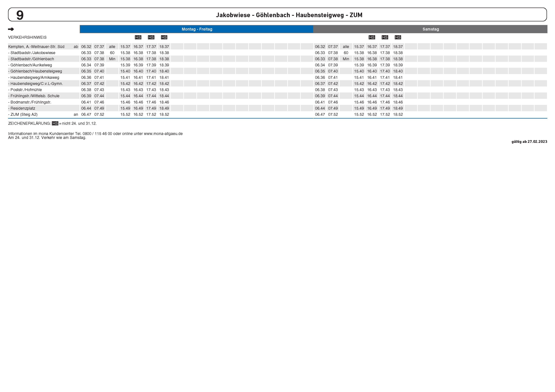Click the 'ab' departure label in the first row
Screen dimensions: 555x392
pos(76,47)
